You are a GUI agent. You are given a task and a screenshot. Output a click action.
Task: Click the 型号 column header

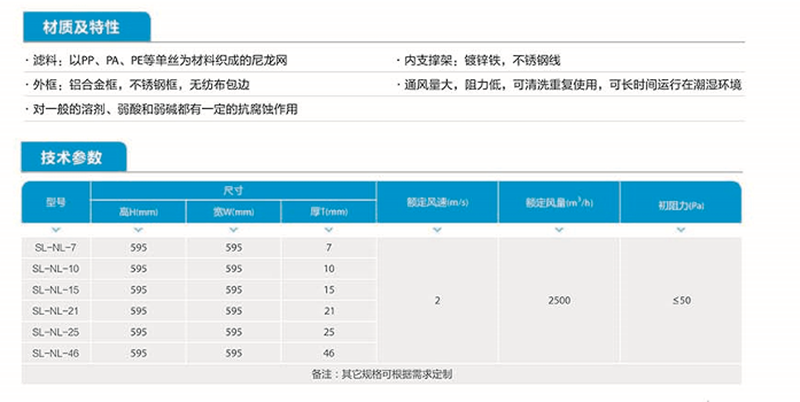[x=55, y=202]
